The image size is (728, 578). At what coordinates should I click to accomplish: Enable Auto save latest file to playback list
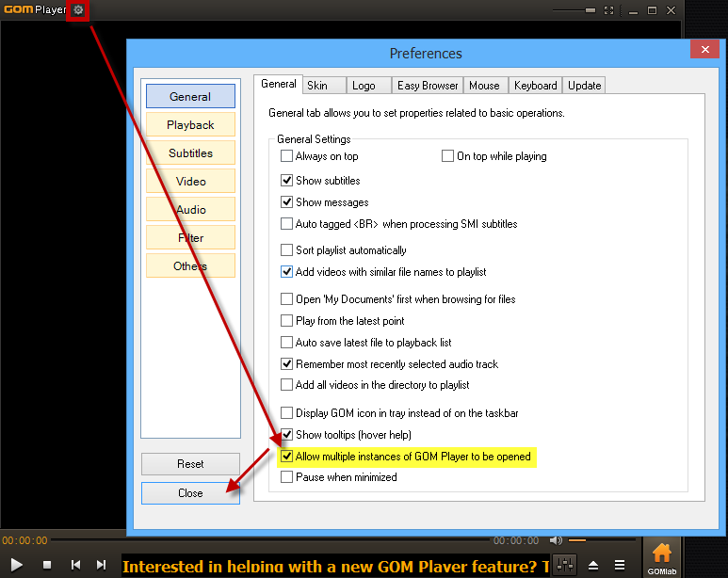286,342
